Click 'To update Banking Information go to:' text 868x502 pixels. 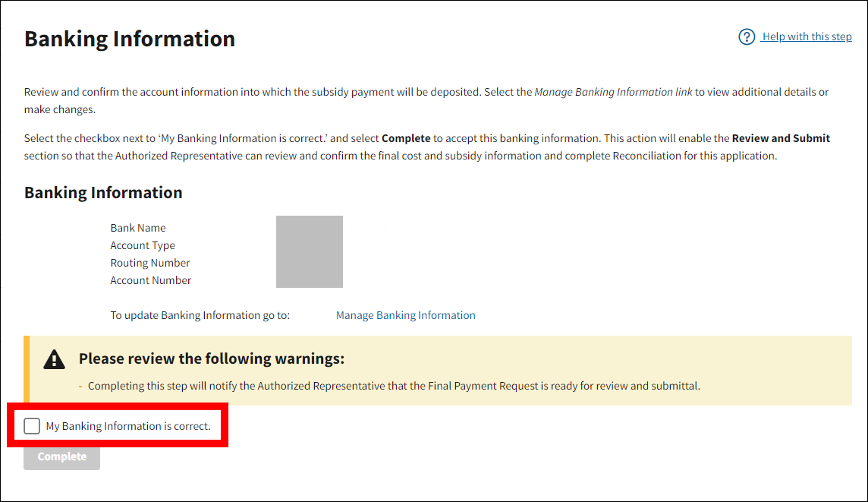pos(200,315)
